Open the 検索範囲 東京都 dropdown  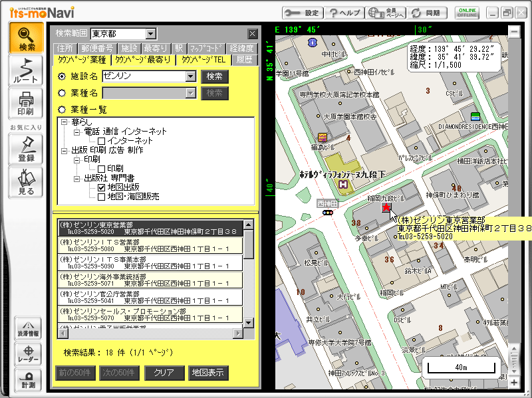[x=151, y=34]
